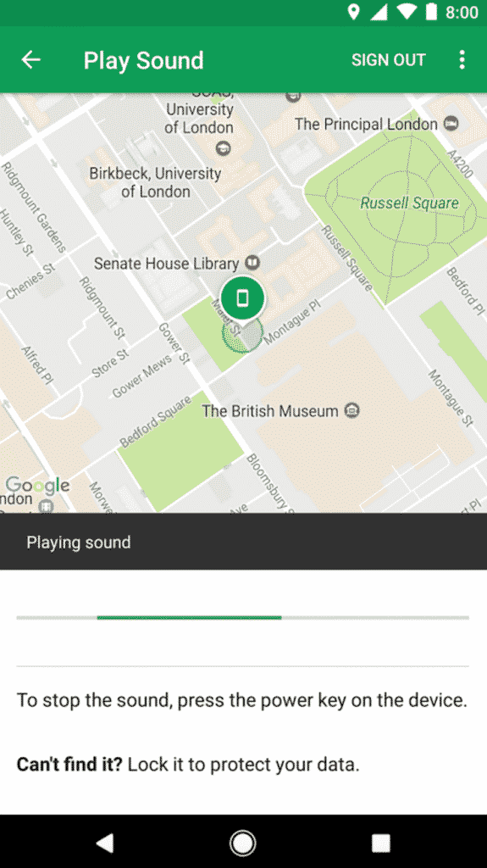Tap Birkbeck, University of London label

156,182
